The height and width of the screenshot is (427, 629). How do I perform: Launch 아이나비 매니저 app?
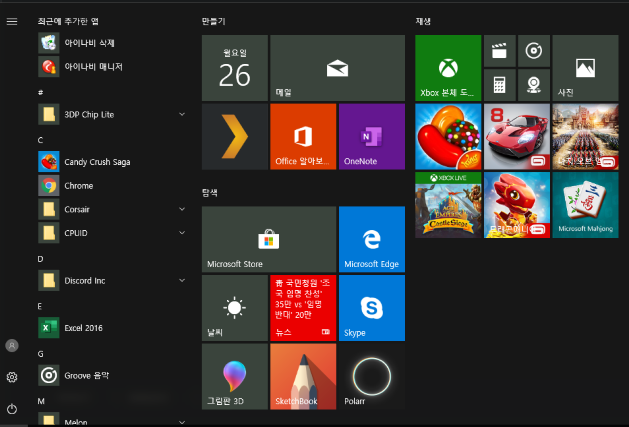112,67
